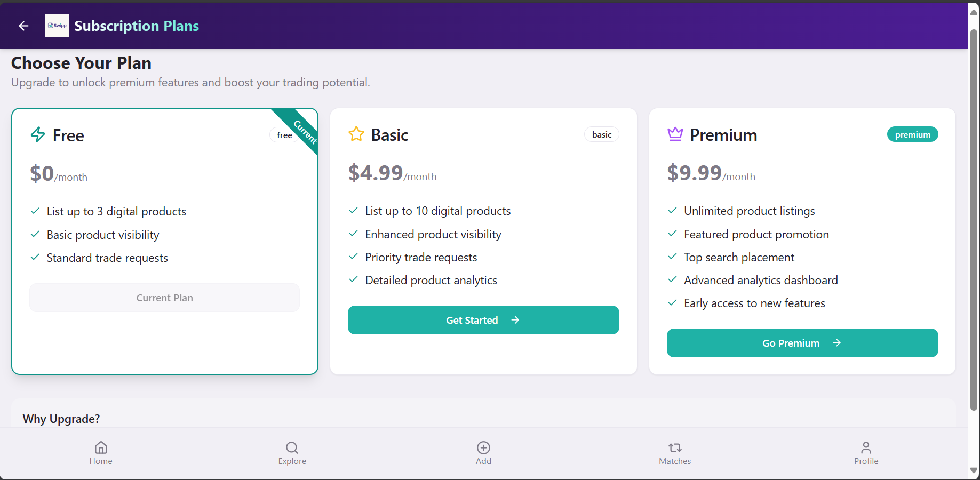
Task: Open the Home tab in bottom navigation
Action: pyautogui.click(x=101, y=453)
